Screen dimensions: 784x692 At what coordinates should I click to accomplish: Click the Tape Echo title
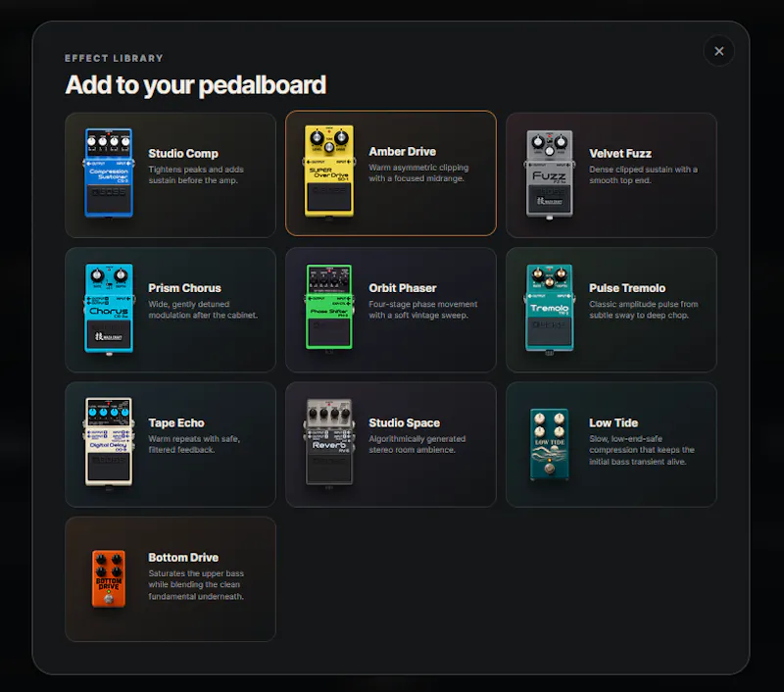tap(176, 423)
